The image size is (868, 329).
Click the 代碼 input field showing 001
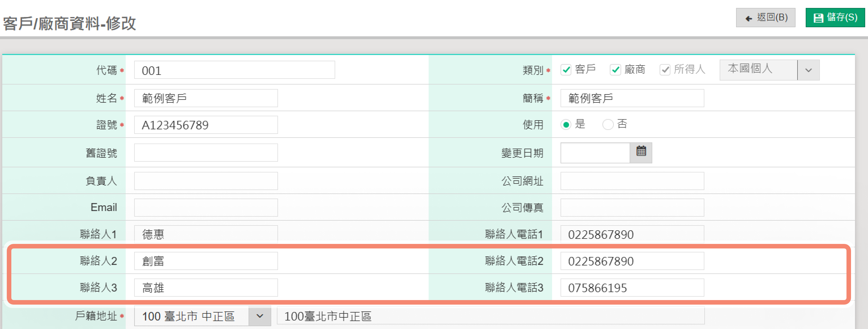(x=234, y=70)
